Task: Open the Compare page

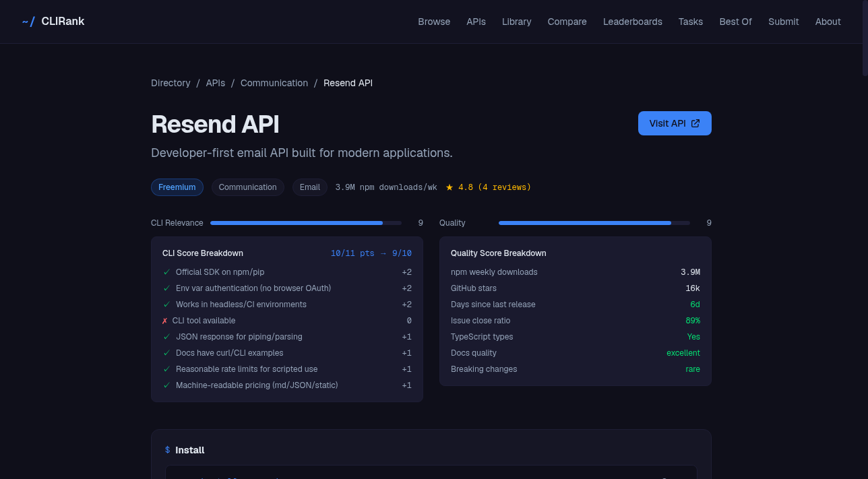Action: (x=567, y=22)
